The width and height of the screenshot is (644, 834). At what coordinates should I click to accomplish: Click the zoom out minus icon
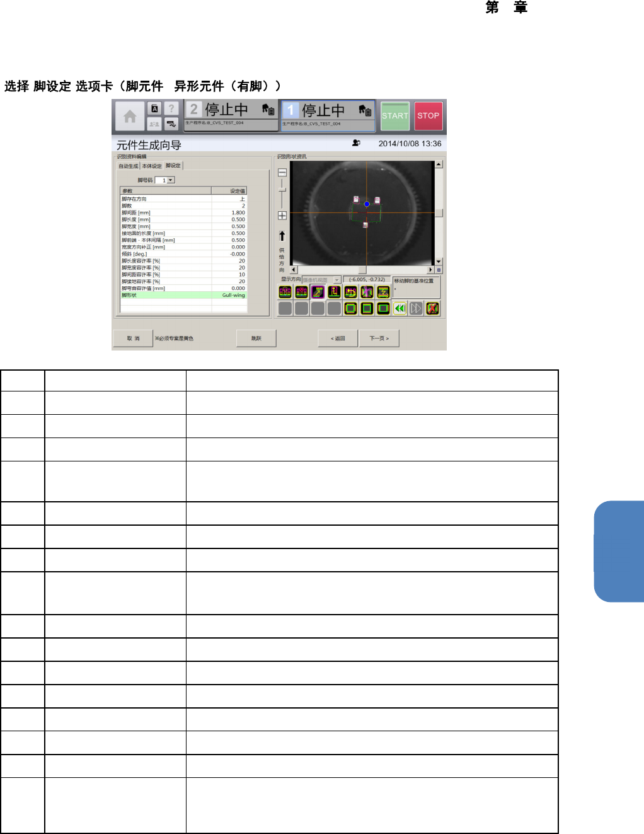282,172
